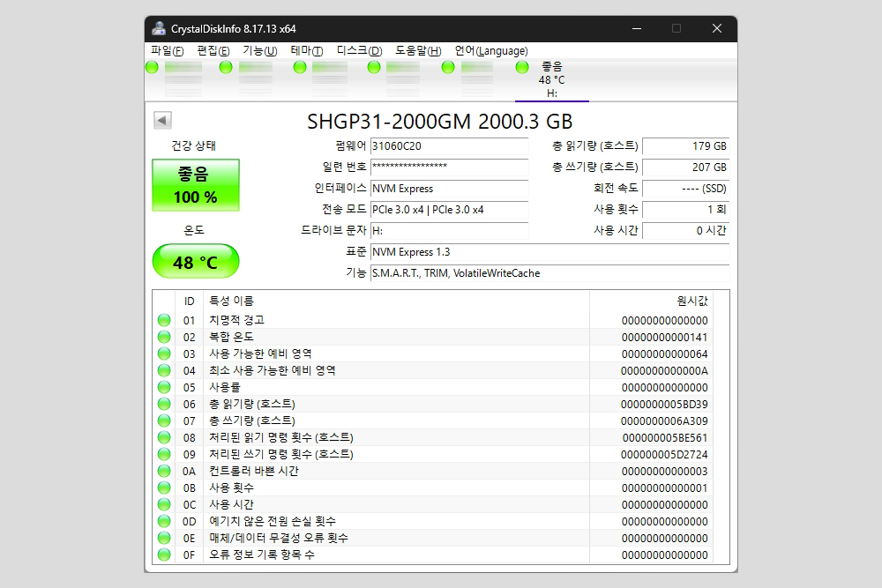Click status icon of row 0E
Image resolution: width=882 pixels, height=588 pixels.
click(x=164, y=538)
